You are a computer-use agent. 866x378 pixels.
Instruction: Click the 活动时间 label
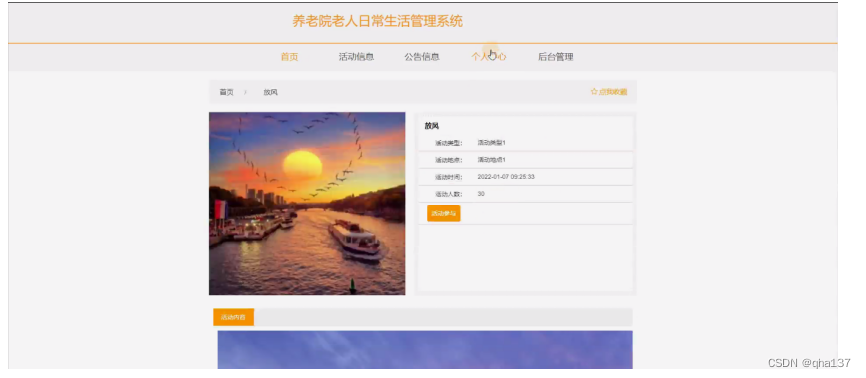pyautogui.click(x=448, y=177)
